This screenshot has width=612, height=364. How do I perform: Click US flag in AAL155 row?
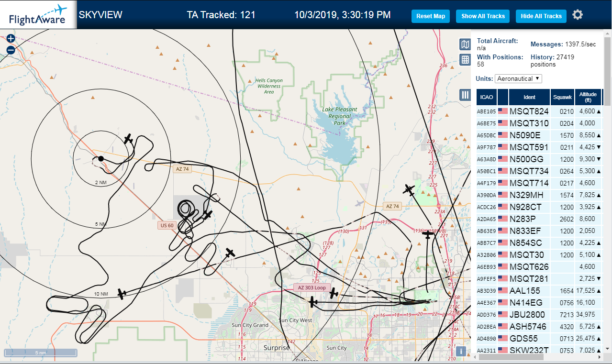click(503, 290)
